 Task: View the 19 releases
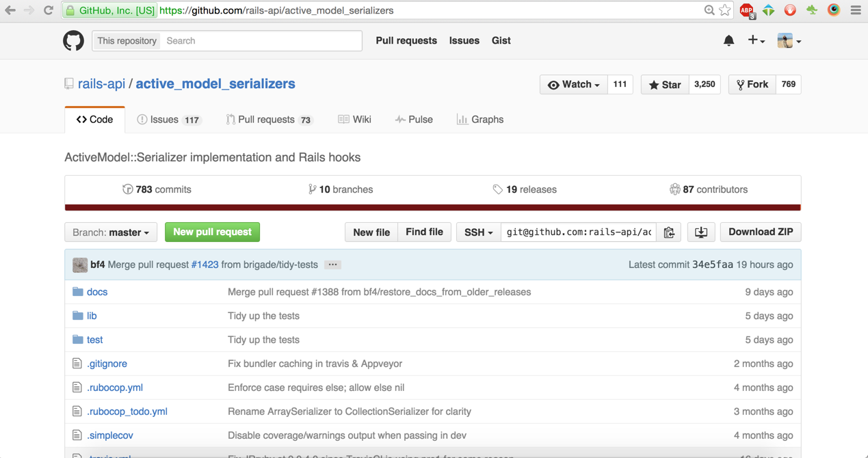525,190
